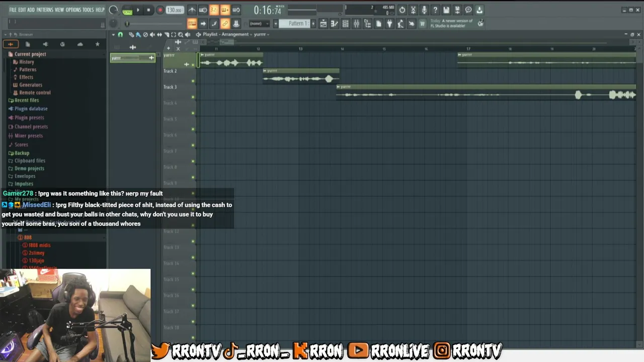This screenshot has height=362, width=644.
Task: Open the channel rack toolbar icon
Action: pyautogui.click(x=345, y=24)
